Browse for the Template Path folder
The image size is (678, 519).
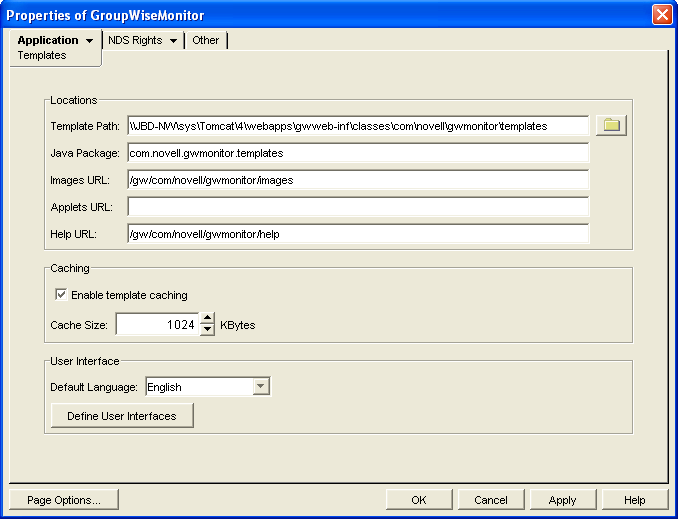pos(611,126)
